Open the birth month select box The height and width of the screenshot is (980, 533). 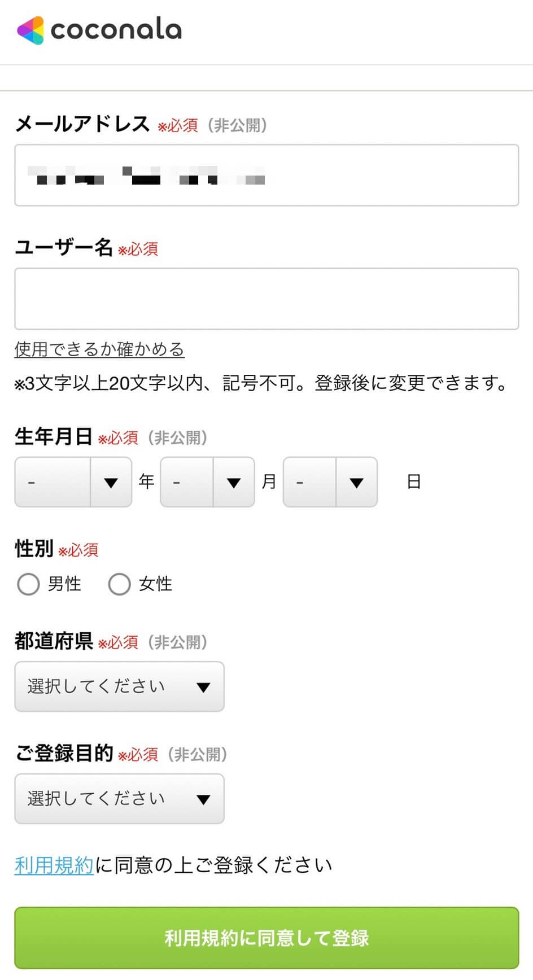[x=187, y=482]
